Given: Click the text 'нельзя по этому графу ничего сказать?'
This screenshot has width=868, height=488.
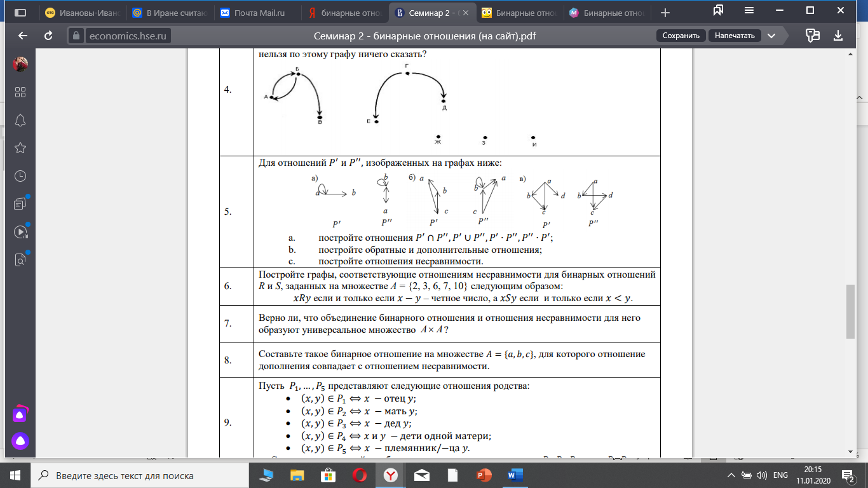Looking at the screenshot, I should tap(342, 53).
